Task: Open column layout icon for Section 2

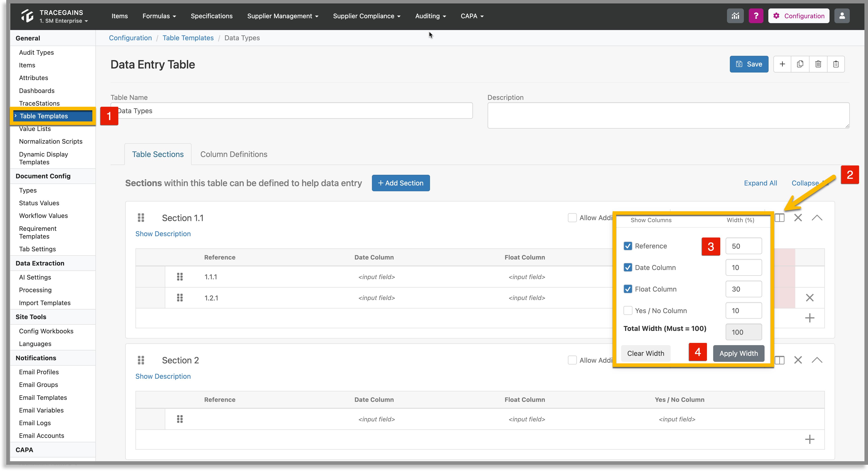Action: pos(780,360)
